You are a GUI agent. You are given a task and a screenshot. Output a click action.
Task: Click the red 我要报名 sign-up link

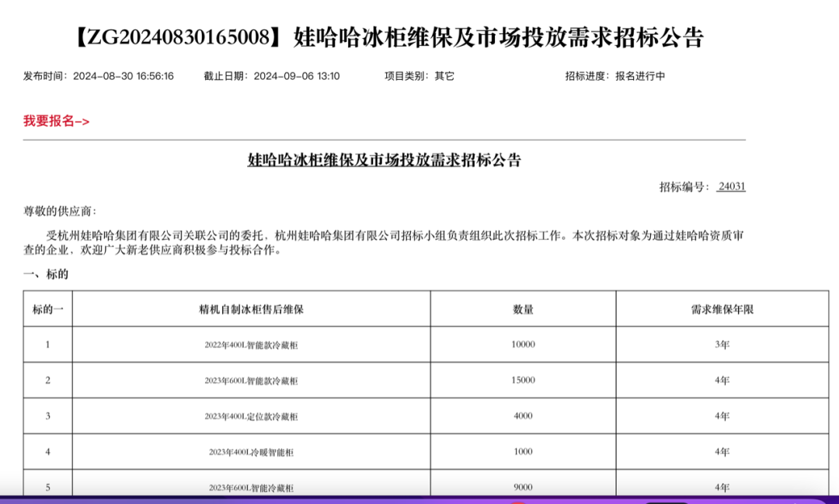(56, 121)
